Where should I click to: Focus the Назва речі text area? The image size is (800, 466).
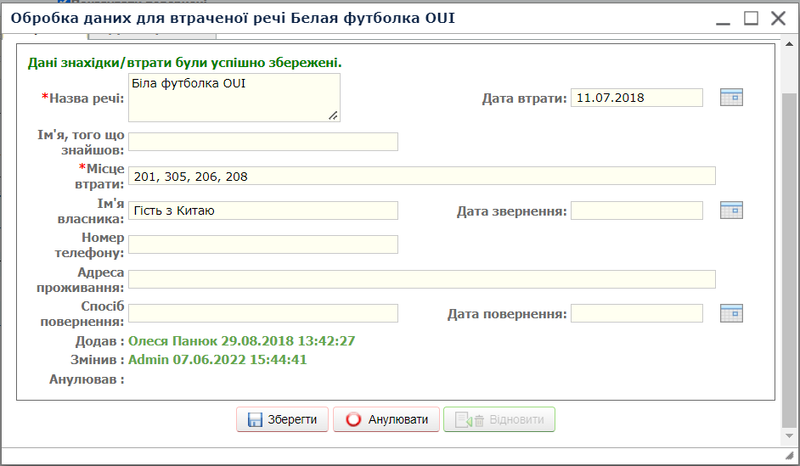(234, 98)
